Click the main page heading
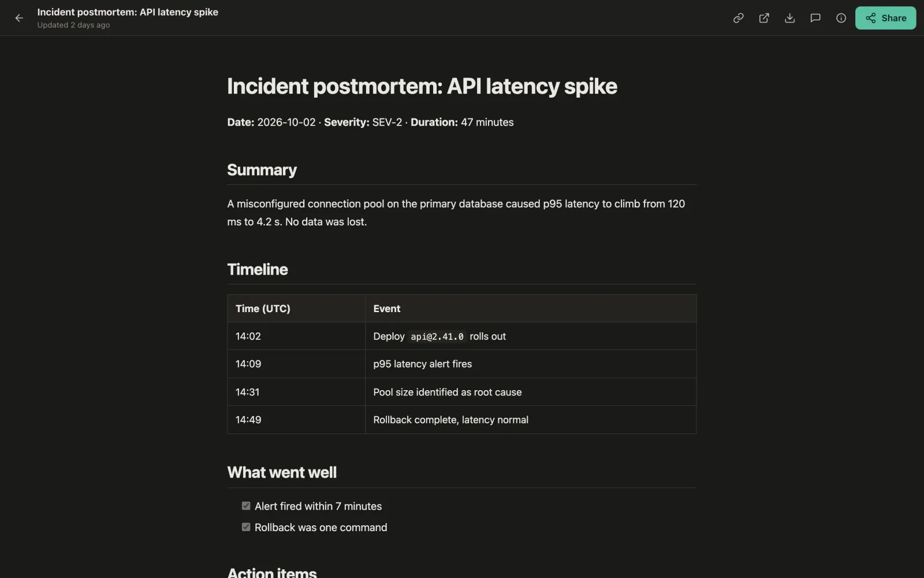Viewport: 924px width, 578px height. [x=422, y=86]
